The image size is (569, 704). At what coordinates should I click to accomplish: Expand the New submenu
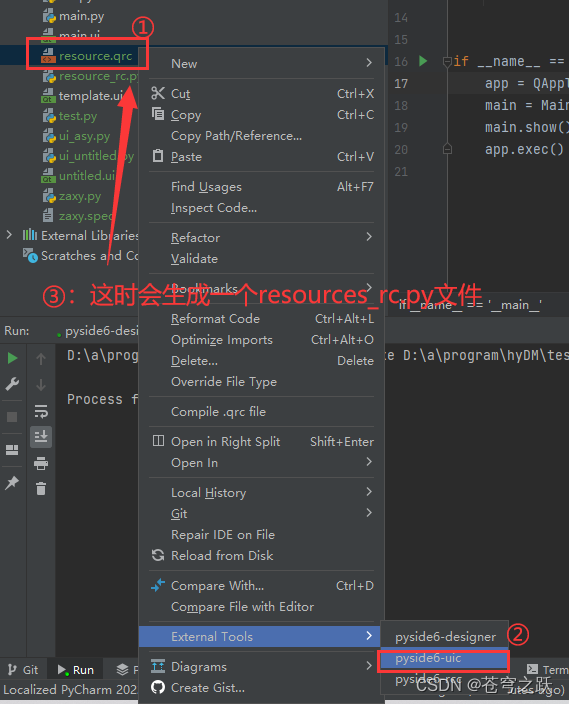coord(369,63)
